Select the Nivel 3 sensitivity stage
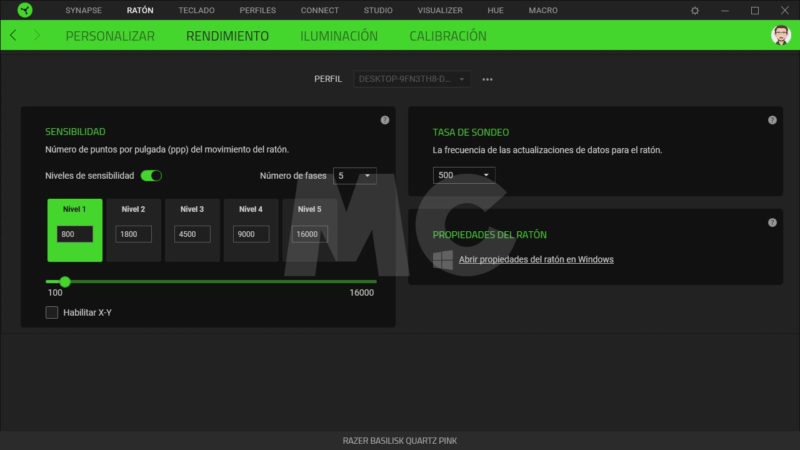 click(x=192, y=229)
